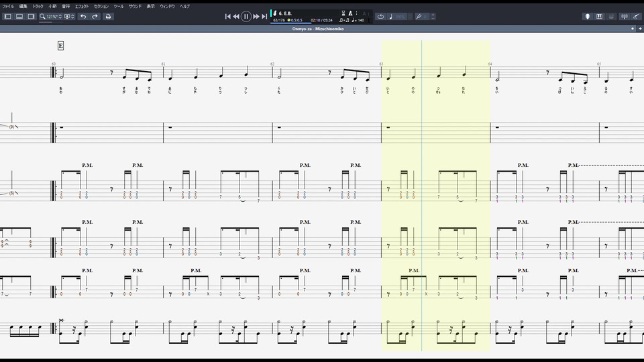
Task: Open the ファイル (File) menu
Action: pos(8,5)
